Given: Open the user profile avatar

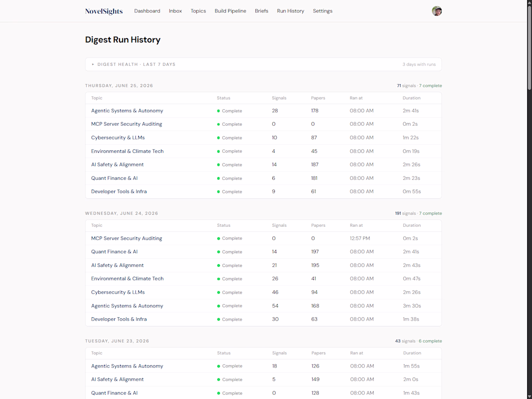Looking at the screenshot, I should (437, 11).
